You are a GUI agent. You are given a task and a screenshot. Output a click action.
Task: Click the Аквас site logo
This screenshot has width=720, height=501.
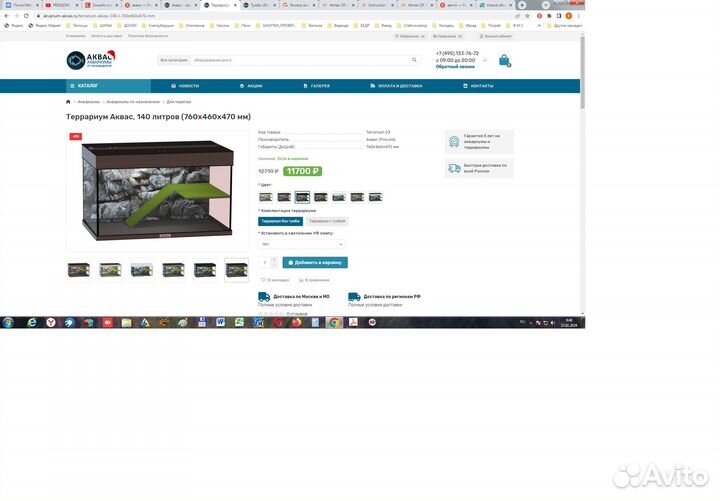click(92, 60)
